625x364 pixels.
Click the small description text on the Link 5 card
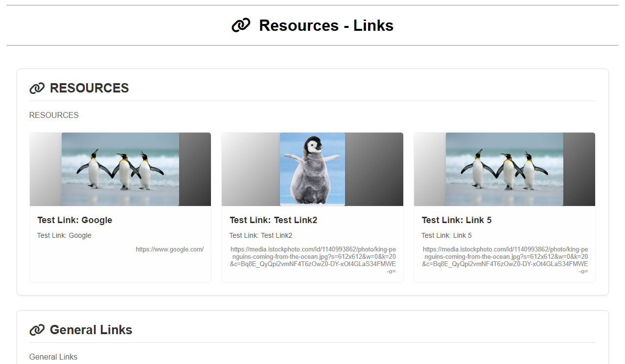[x=446, y=235]
